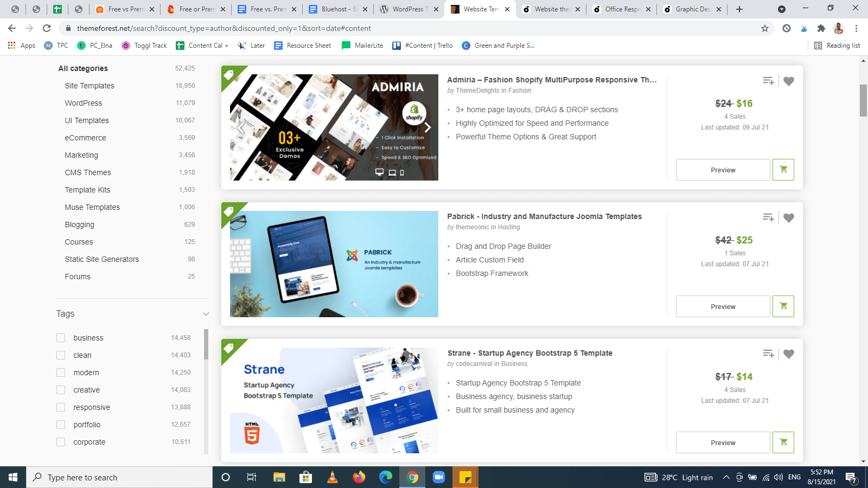Viewport: 868px width, 488px height.
Task: Click the address bar URL
Action: (224, 28)
